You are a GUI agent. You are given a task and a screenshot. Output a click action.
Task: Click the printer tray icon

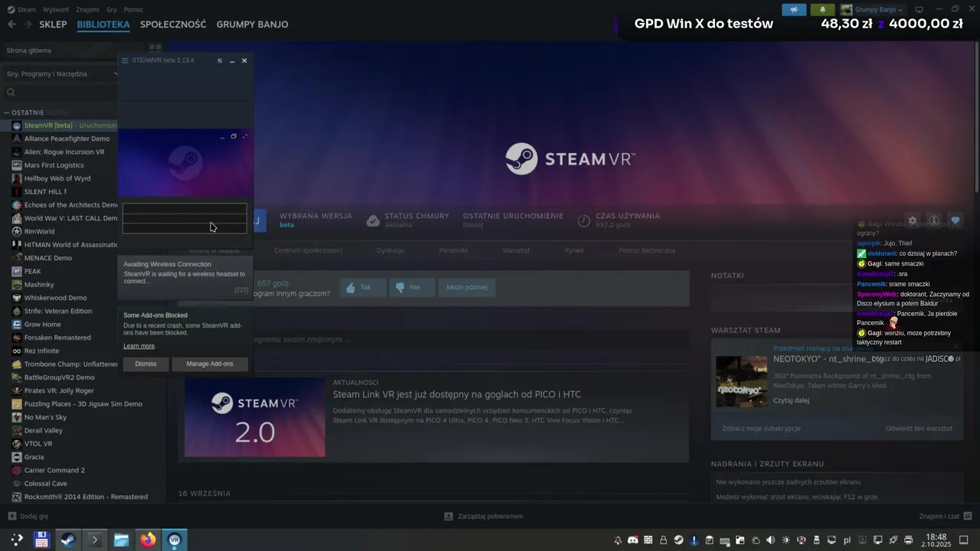(x=908, y=540)
